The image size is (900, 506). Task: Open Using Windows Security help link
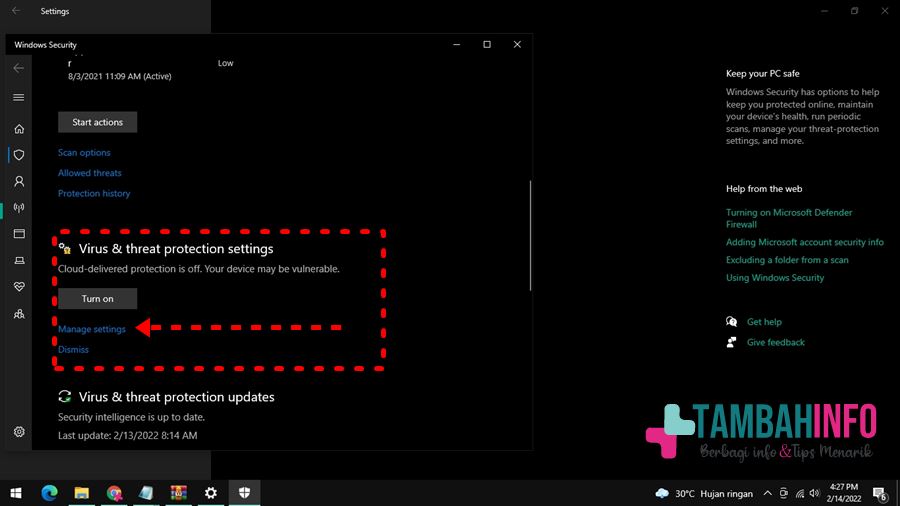(775, 278)
